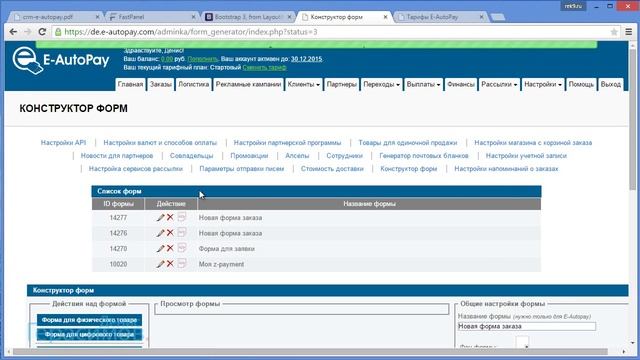Open the Помощь nav tab
This screenshot has height=360, width=640.
(x=581, y=84)
